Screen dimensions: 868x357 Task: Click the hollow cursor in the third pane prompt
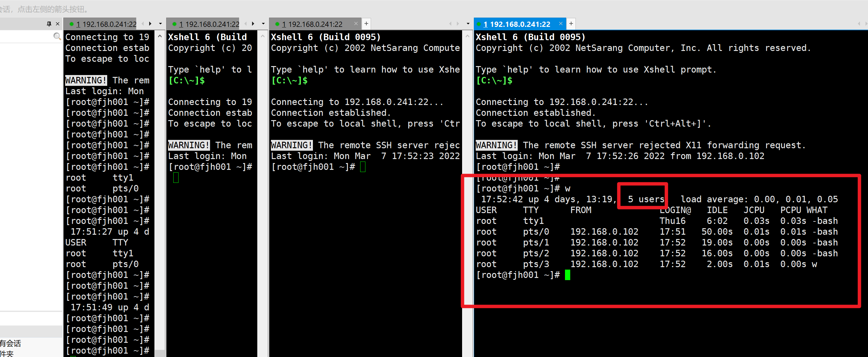click(363, 167)
